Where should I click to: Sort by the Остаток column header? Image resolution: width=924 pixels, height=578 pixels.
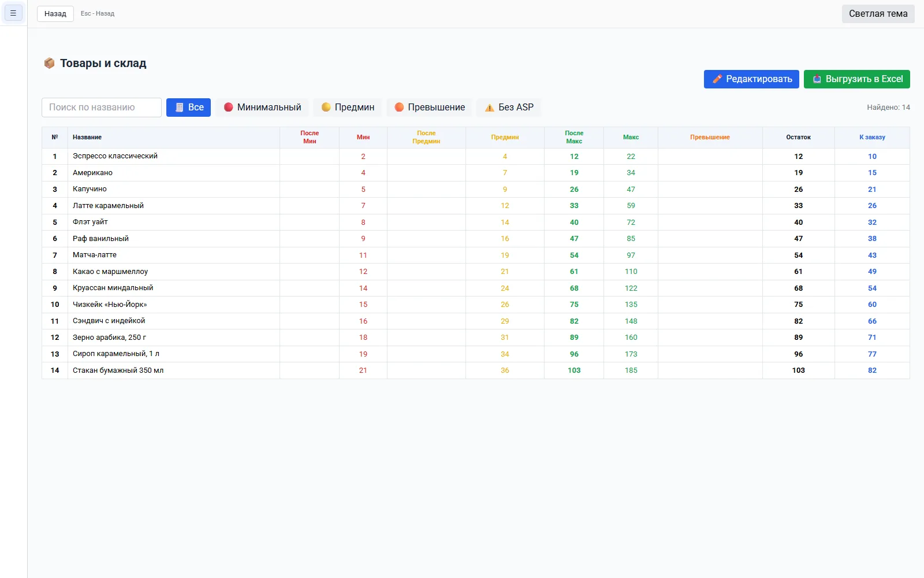(x=798, y=138)
